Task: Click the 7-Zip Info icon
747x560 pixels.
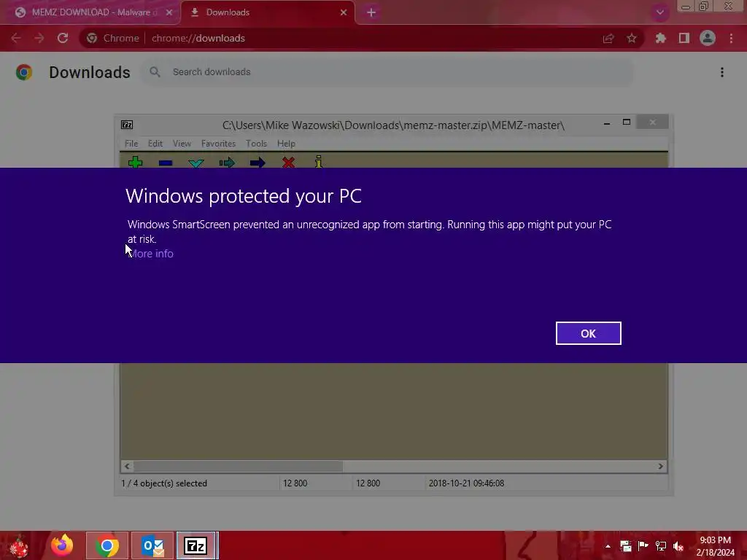Action: click(x=319, y=161)
